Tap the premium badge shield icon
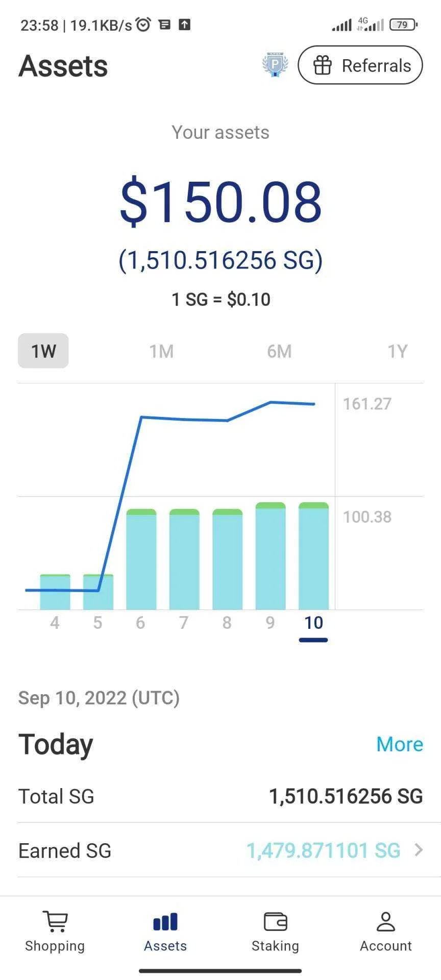The width and height of the screenshot is (441, 980). (275, 65)
